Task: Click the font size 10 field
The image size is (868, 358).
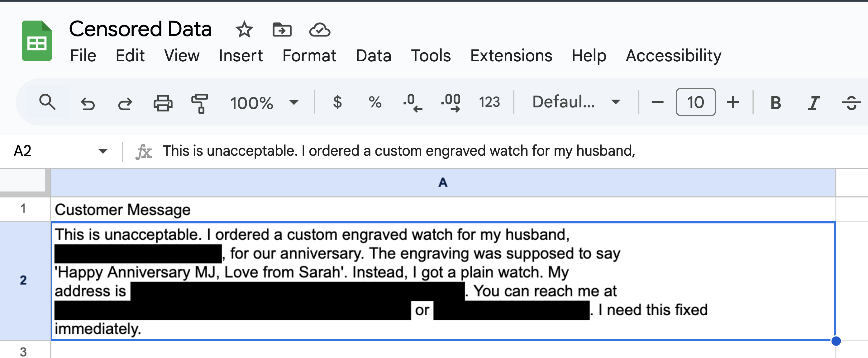Action: pyautogui.click(x=695, y=102)
